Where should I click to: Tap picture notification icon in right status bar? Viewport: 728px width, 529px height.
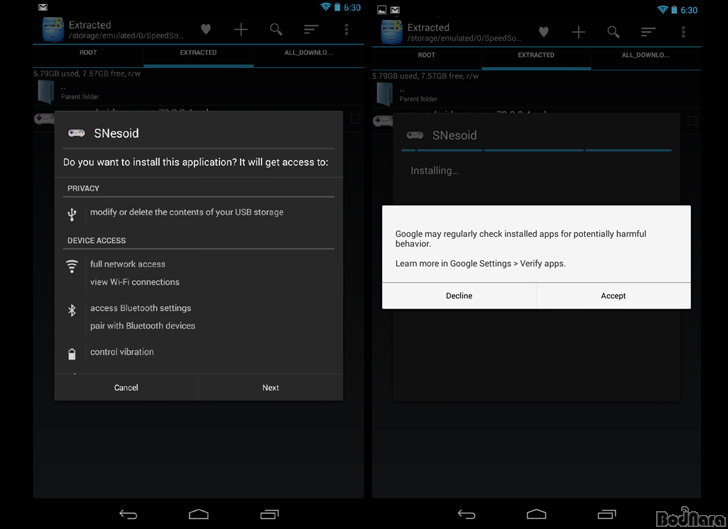point(382,10)
